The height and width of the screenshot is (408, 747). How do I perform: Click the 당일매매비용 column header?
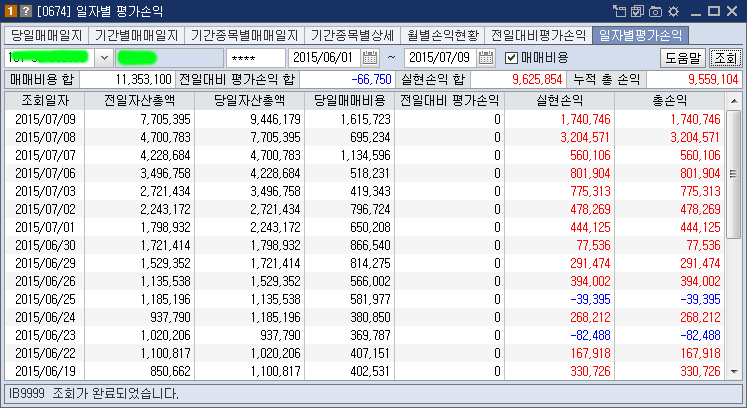pos(350,101)
